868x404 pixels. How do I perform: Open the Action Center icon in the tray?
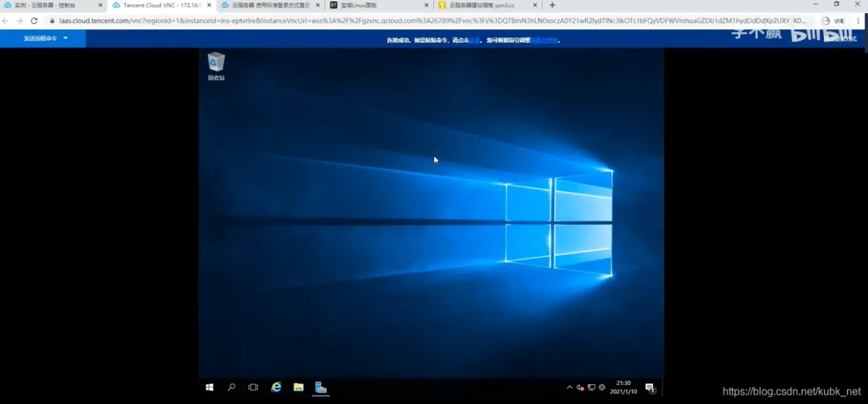[x=649, y=387]
